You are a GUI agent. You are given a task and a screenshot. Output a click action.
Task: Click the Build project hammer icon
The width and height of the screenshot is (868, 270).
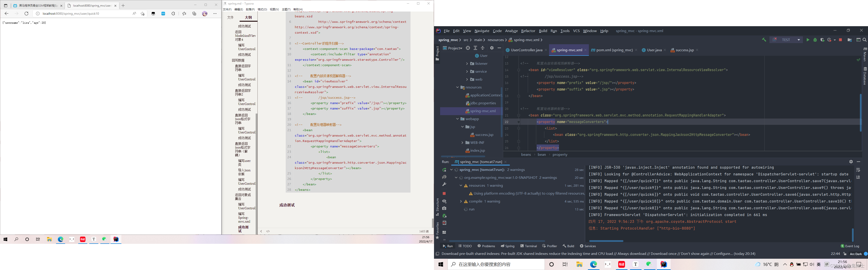coord(764,40)
